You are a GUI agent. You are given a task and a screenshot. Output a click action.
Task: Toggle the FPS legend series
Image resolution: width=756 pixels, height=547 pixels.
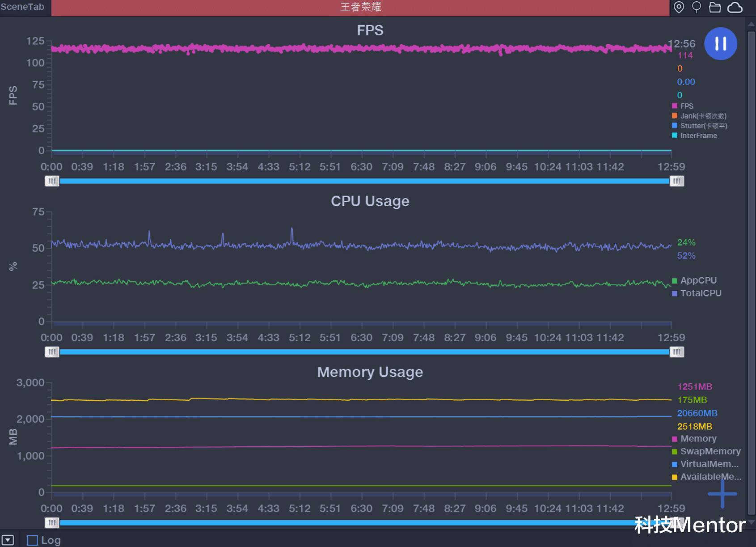683,106
